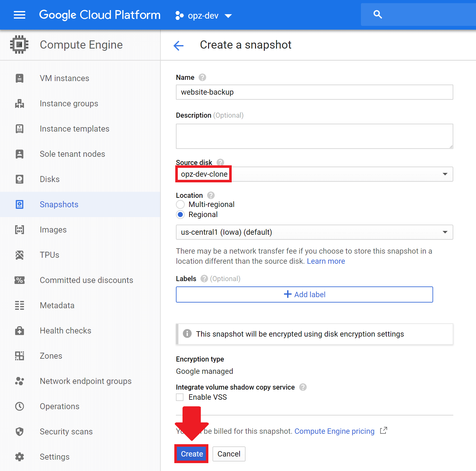The width and height of the screenshot is (476, 471).
Task: Open Operations page
Action: pyautogui.click(x=80, y=406)
